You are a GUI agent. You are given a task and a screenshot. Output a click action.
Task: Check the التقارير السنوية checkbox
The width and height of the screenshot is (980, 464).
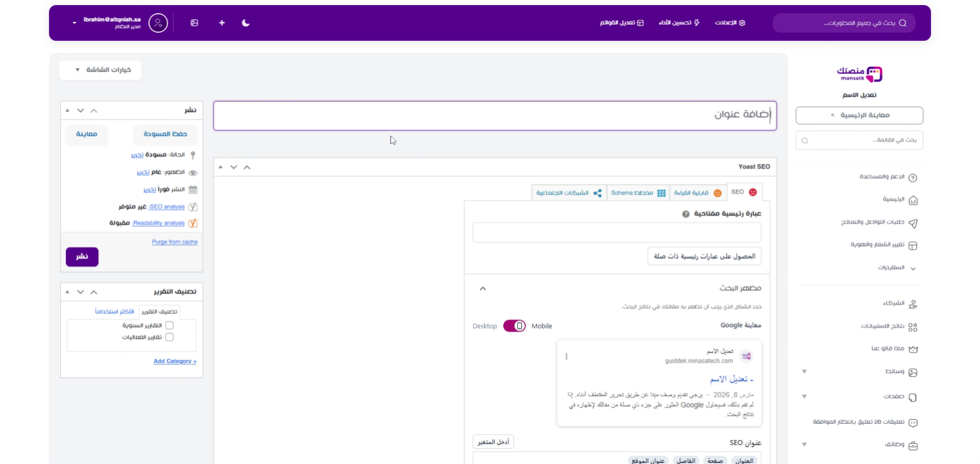(169, 325)
